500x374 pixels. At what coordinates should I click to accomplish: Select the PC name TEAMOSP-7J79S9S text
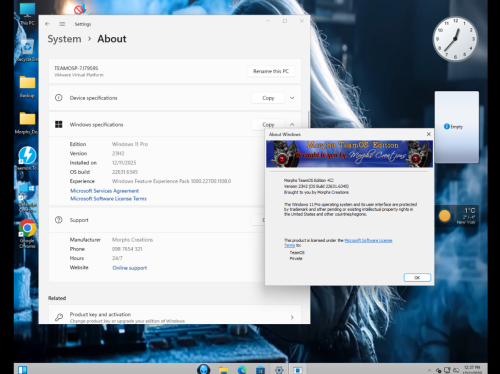pos(76,68)
